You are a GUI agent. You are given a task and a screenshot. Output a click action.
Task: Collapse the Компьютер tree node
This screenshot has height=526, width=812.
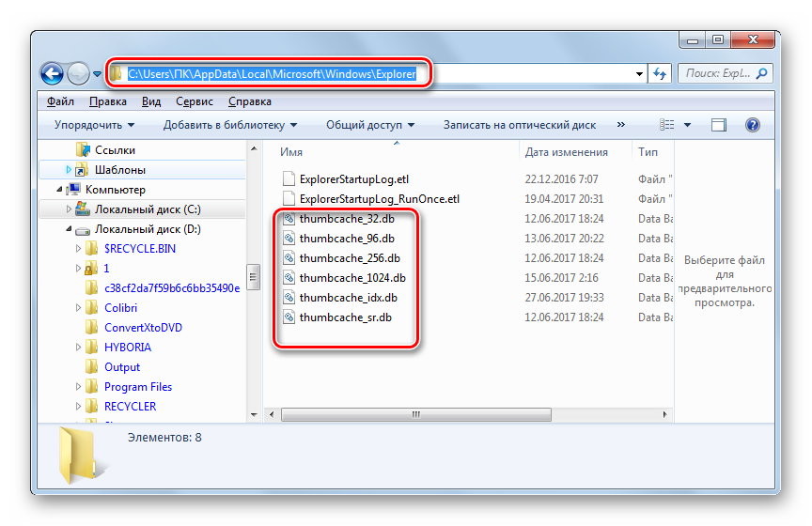pyautogui.click(x=59, y=190)
